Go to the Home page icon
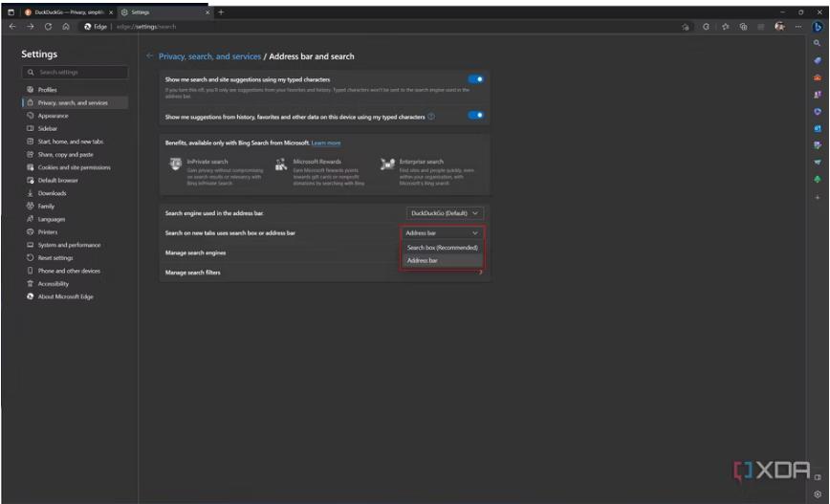This screenshot has width=830, height=504. (66, 27)
